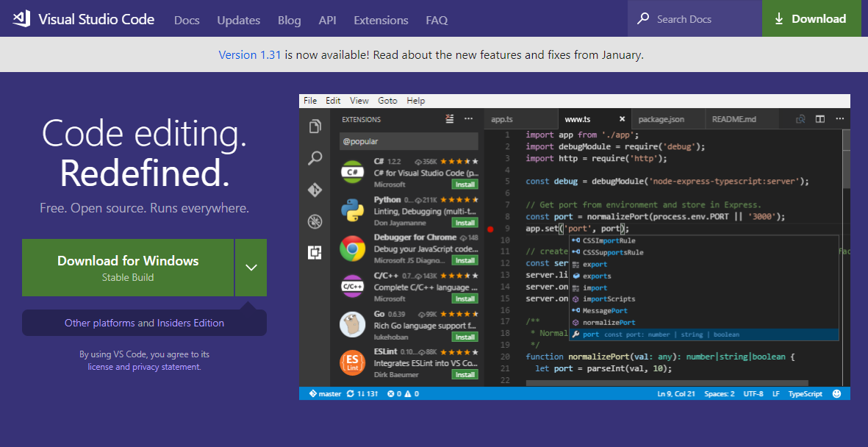
Task: Click the breakpoint dot on line 9
Action: pos(490,229)
